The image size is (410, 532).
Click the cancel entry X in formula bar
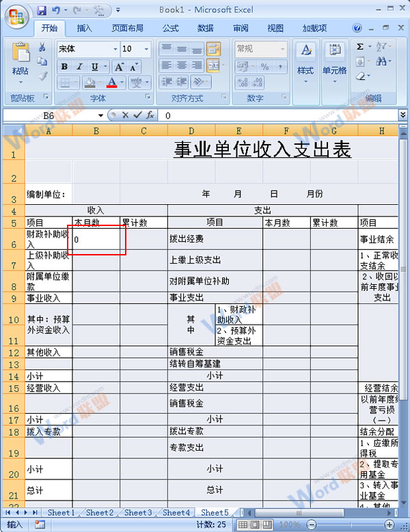click(x=125, y=115)
